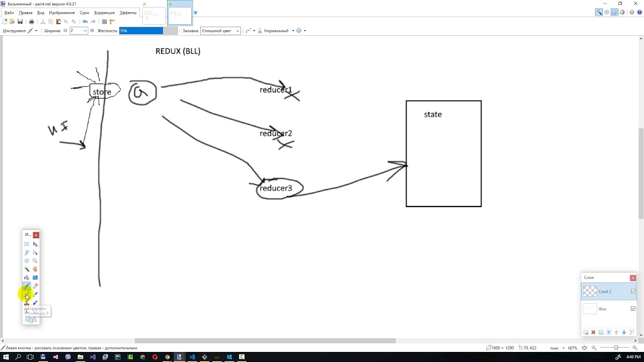
Task: Open the curve type dropdown
Action: pos(250,31)
